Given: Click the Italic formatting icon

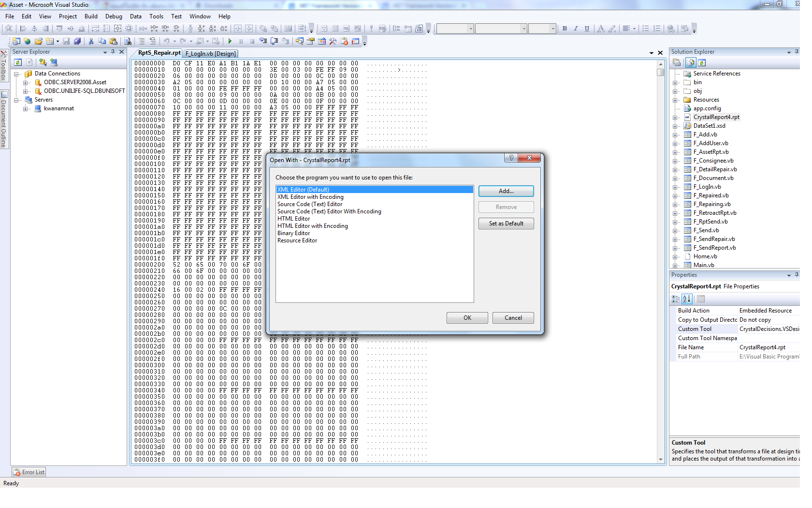Looking at the screenshot, I should coord(576,29).
